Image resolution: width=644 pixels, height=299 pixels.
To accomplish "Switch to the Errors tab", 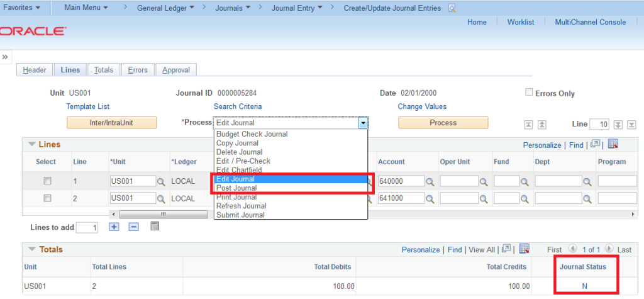I will coord(138,70).
